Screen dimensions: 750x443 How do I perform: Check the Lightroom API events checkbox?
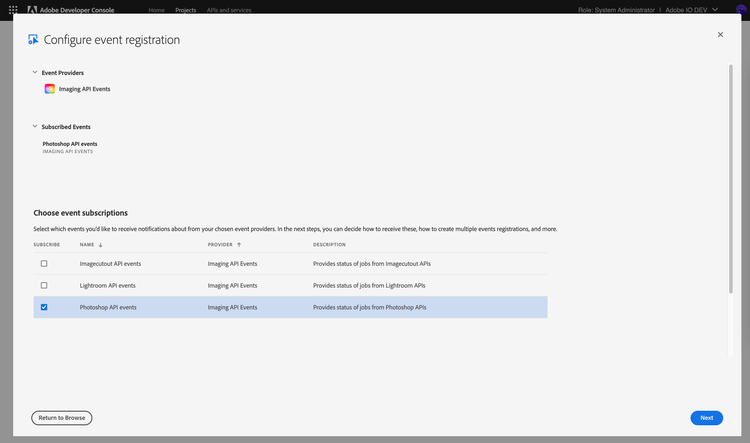(x=44, y=285)
